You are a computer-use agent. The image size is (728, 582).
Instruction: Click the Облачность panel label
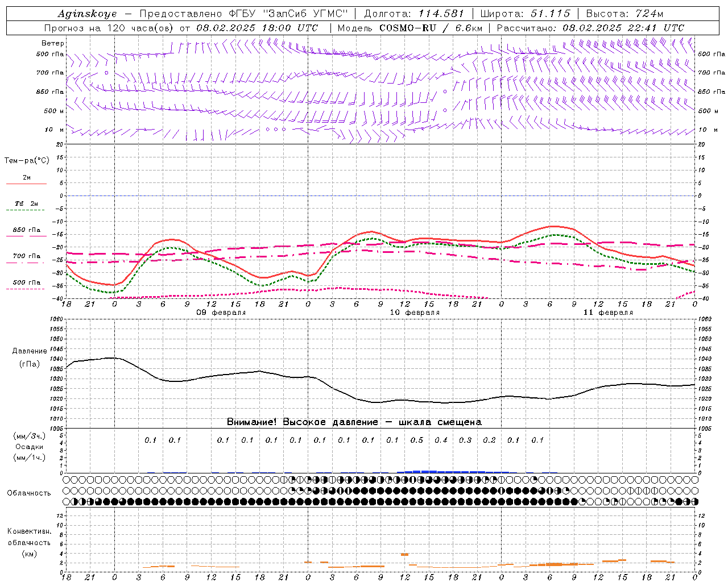tap(29, 493)
